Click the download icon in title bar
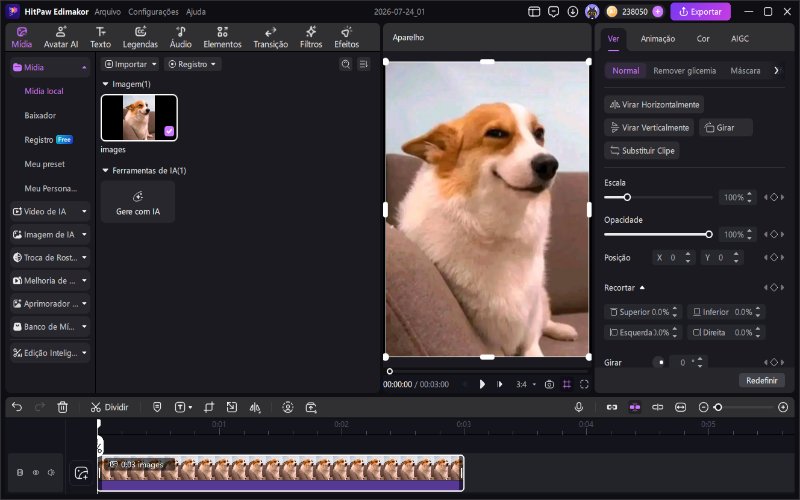This screenshot has height=500, width=800. tap(573, 12)
